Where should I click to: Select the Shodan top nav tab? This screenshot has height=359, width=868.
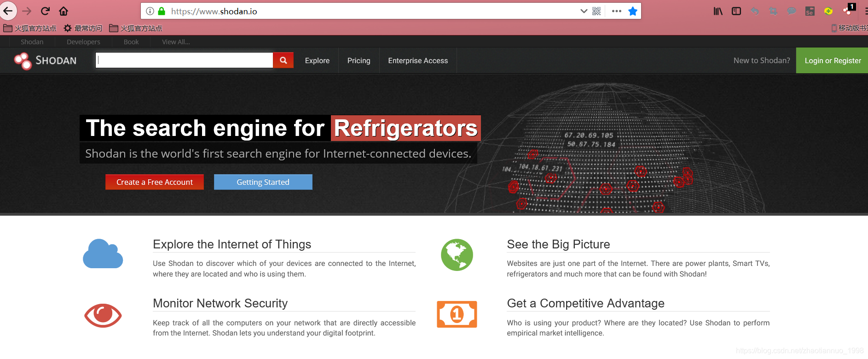[32, 41]
